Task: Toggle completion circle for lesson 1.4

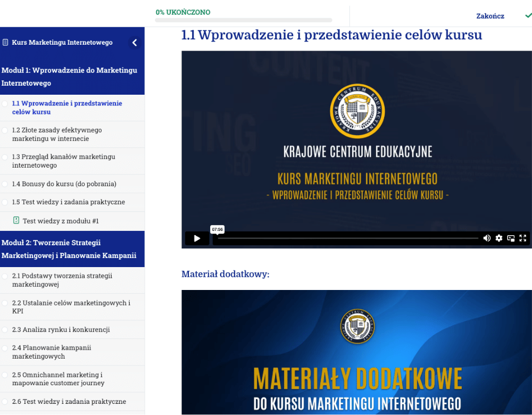Action: (x=5, y=184)
